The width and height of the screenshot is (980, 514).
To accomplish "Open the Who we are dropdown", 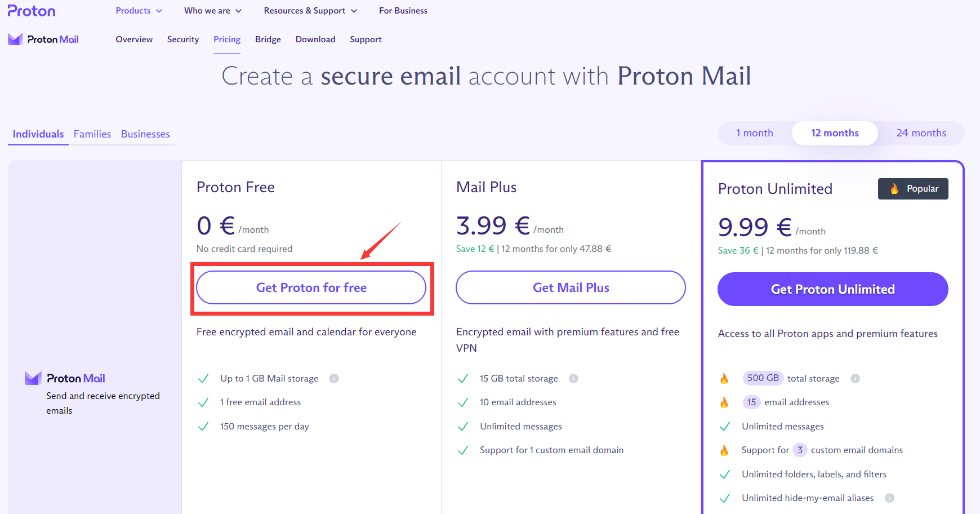I will (x=212, y=11).
